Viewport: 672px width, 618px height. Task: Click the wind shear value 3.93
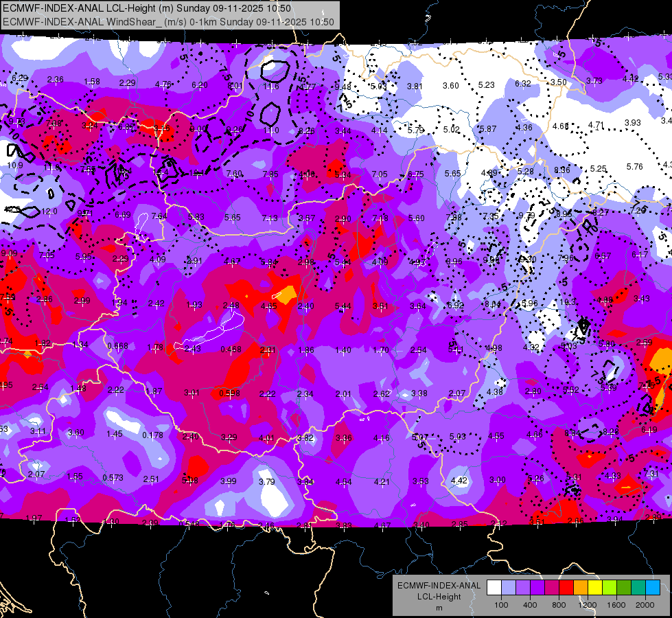coord(633,123)
